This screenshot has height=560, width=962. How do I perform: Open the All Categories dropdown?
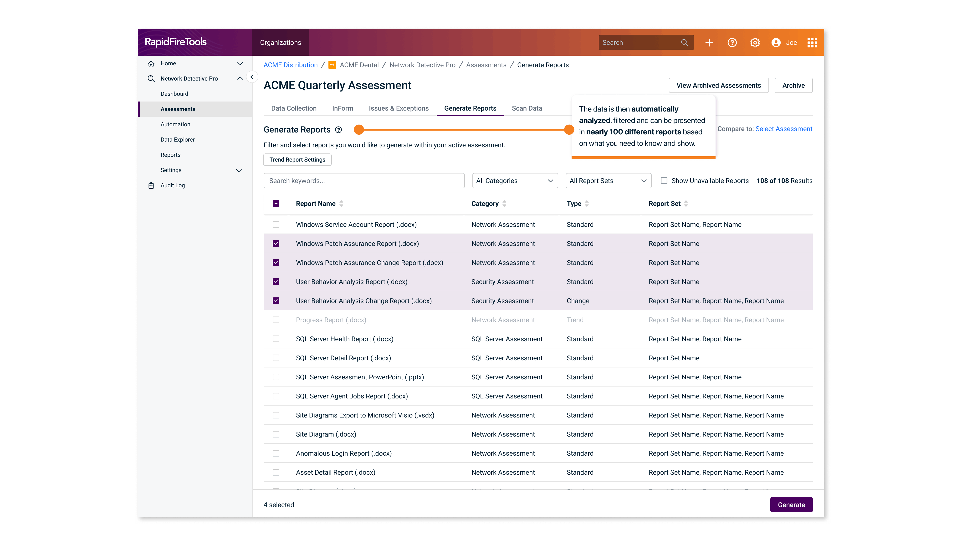[515, 181]
